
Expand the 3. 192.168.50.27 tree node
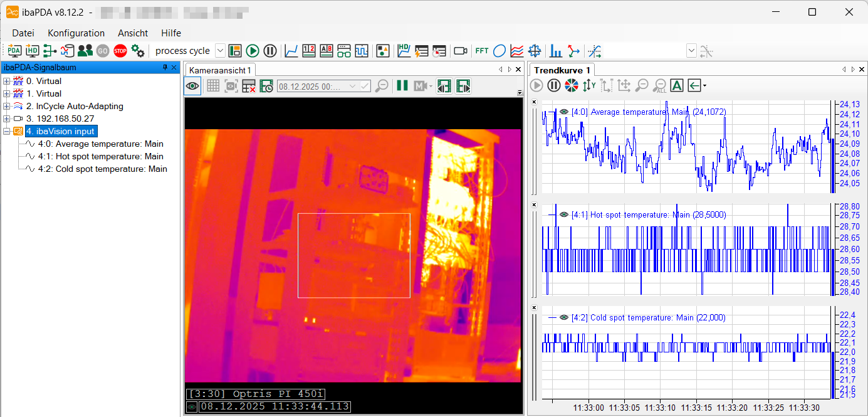tap(6, 119)
